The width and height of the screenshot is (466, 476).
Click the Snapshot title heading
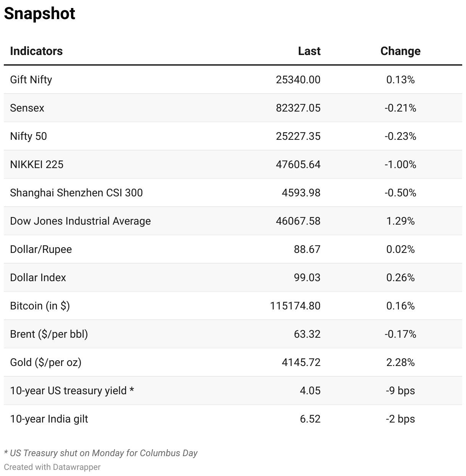pos(40,14)
